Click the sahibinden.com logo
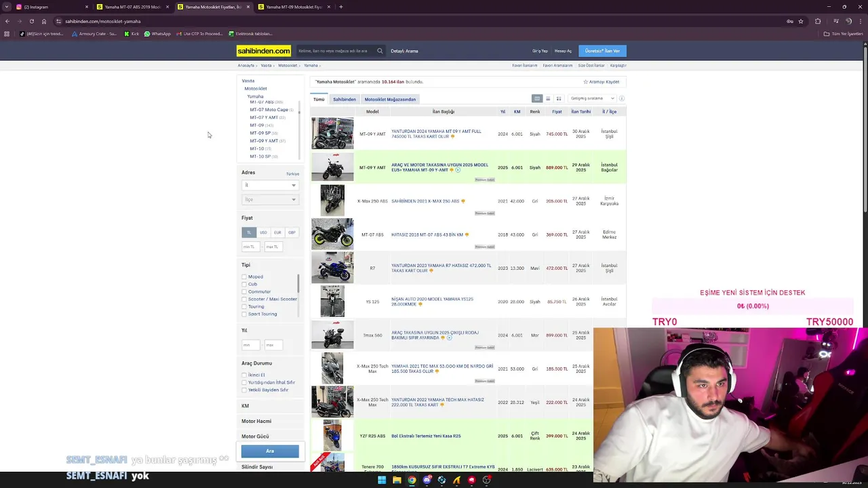The height and width of the screenshot is (488, 868). coord(264,51)
